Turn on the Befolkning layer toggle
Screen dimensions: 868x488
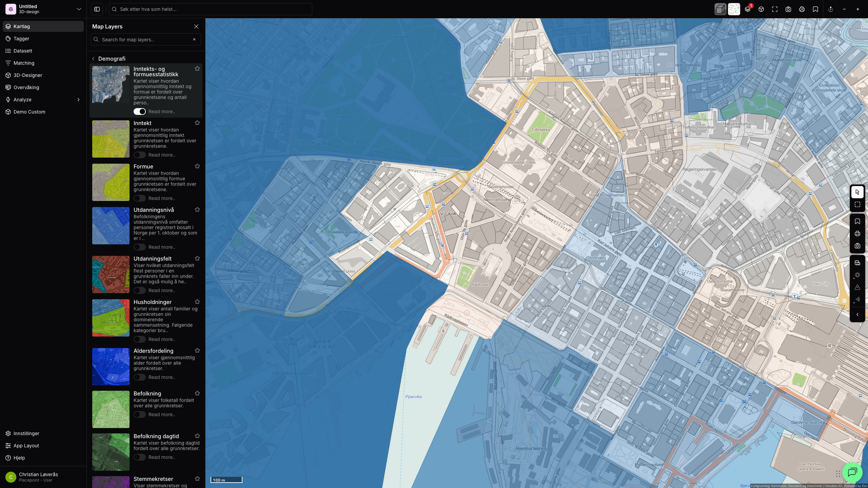click(140, 414)
